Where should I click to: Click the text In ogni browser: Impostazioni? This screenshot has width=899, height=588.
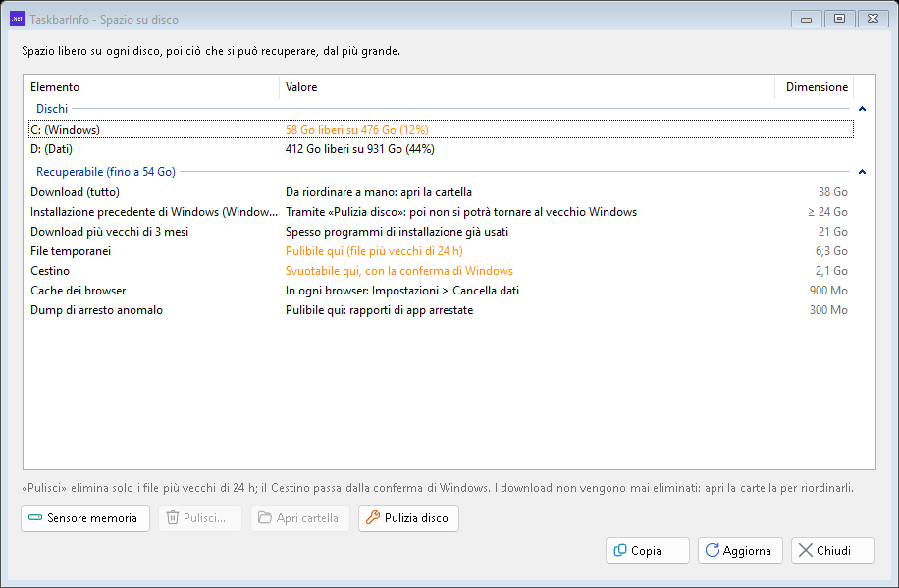point(402,291)
